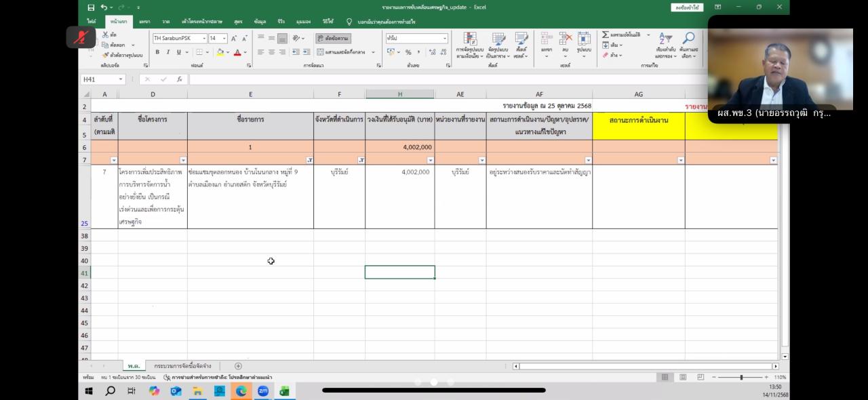This screenshot has width=868, height=400.
Task: Click the Find & Select magnifier icon
Action: (x=688, y=40)
